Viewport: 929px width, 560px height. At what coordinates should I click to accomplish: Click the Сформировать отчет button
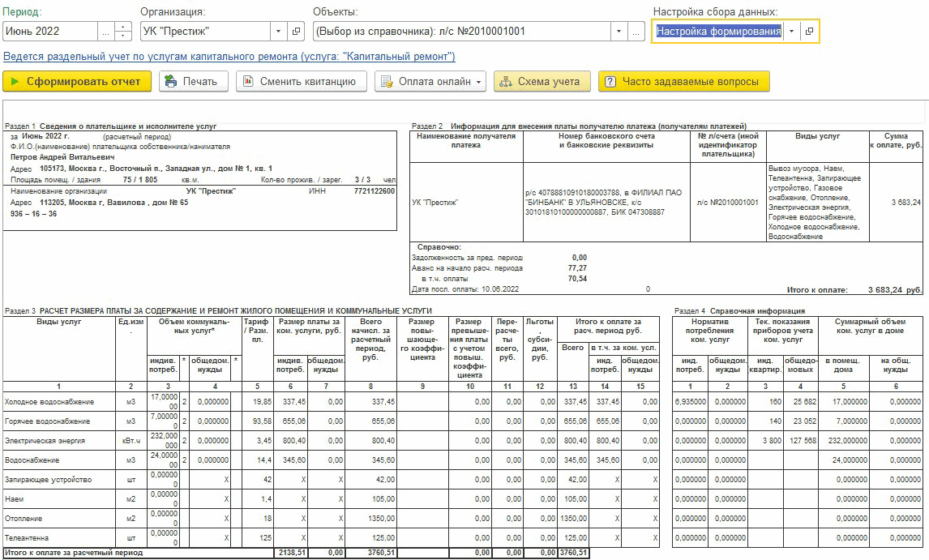[77, 82]
